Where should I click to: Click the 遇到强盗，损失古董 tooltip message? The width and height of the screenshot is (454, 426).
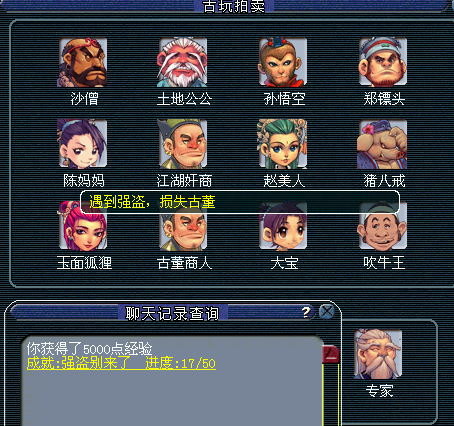(x=152, y=202)
